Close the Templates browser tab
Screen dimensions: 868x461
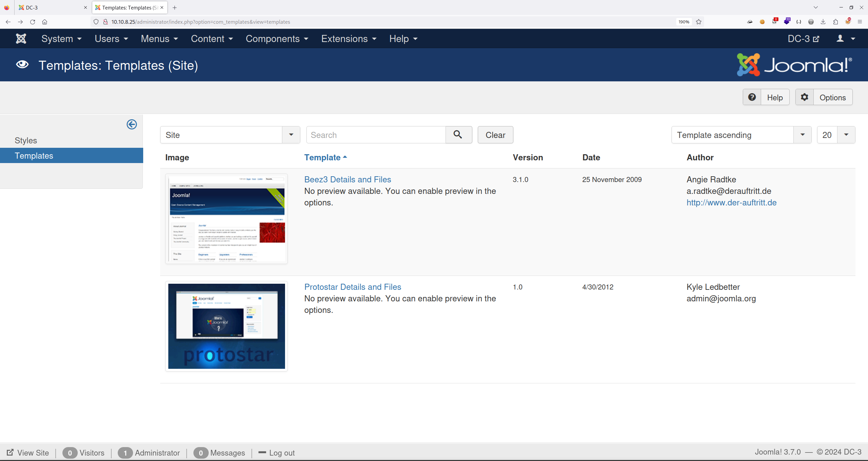coord(162,7)
